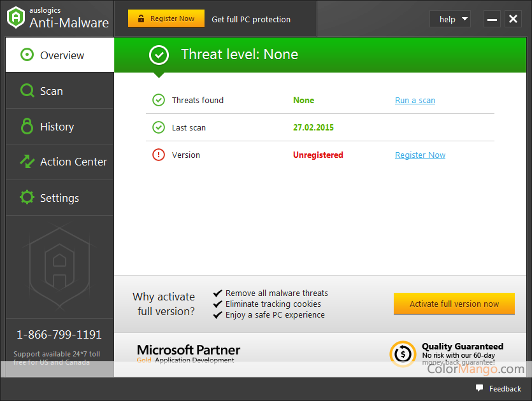Click the Feedback link

point(505,389)
